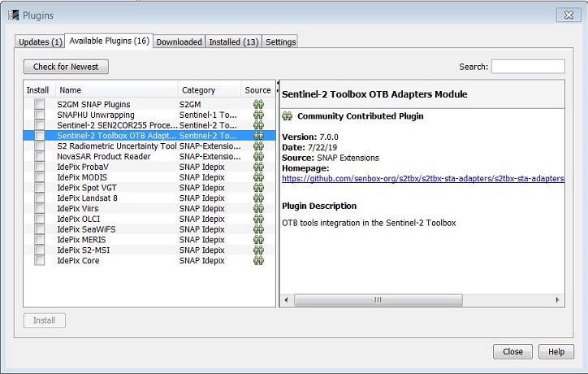Click source icon in IdePix Core row
The image size is (588, 374).
(258, 261)
